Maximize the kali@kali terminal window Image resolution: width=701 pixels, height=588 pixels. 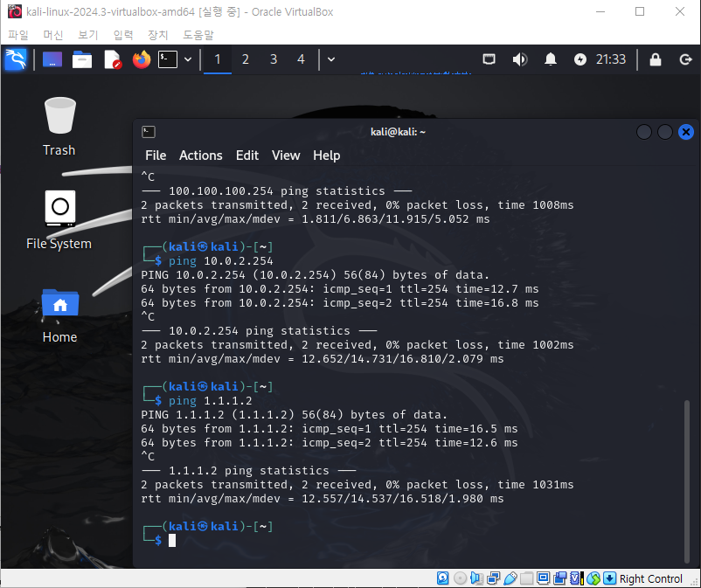[x=665, y=132]
